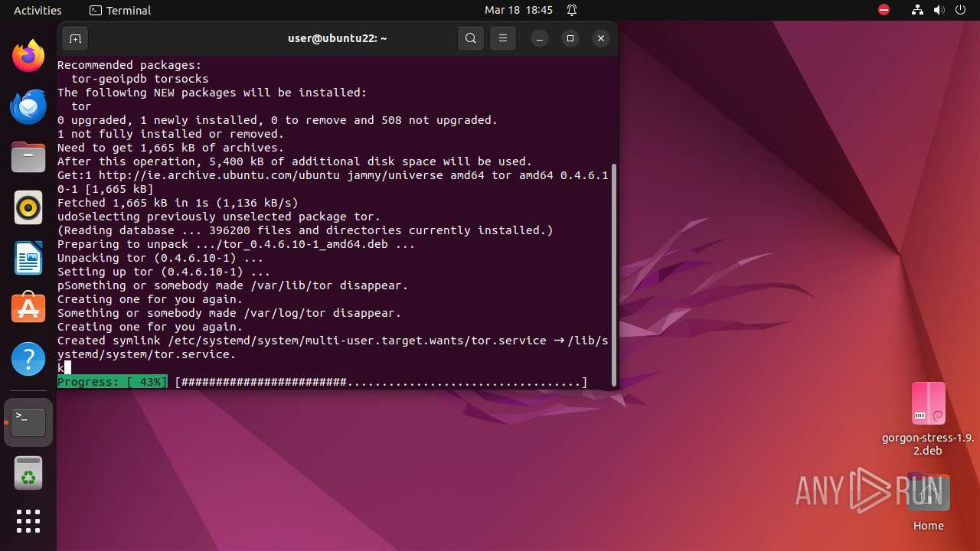Click 'Created symlink' line in terminal
This screenshot has width=980, height=551.
pyautogui.click(x=333, y=347)
